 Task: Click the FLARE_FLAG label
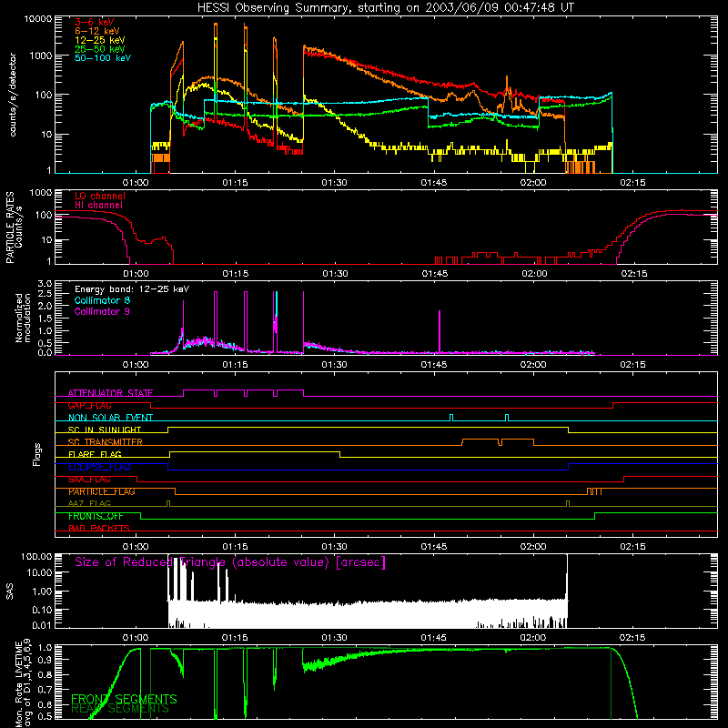[95, 454]
